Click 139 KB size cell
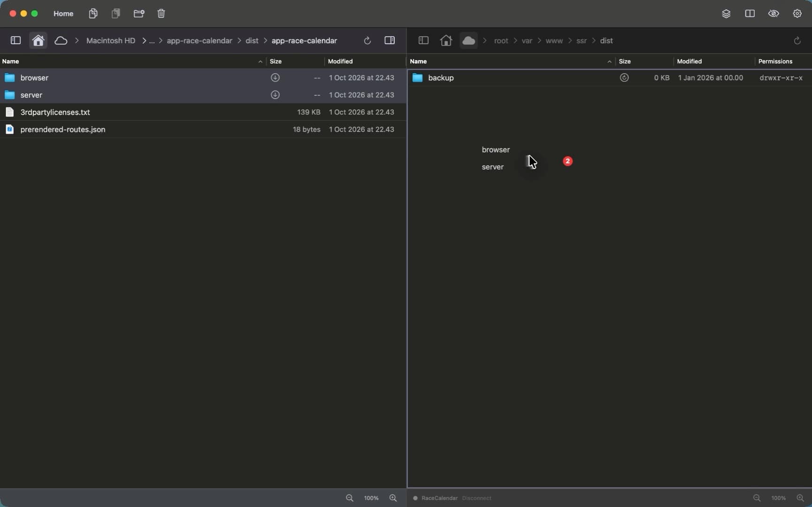Image resolution: width=812 pixels, height=507 pixels. coord(308,112)
